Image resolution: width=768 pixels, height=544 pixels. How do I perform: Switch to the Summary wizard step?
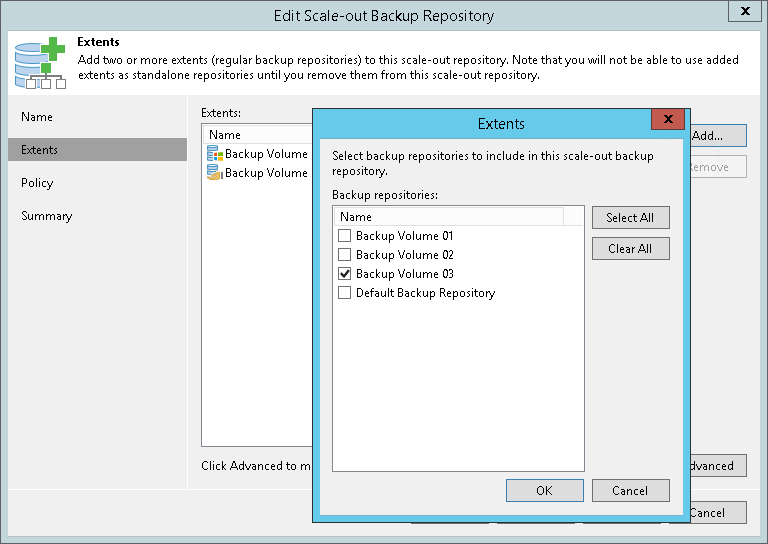point(47,216)
